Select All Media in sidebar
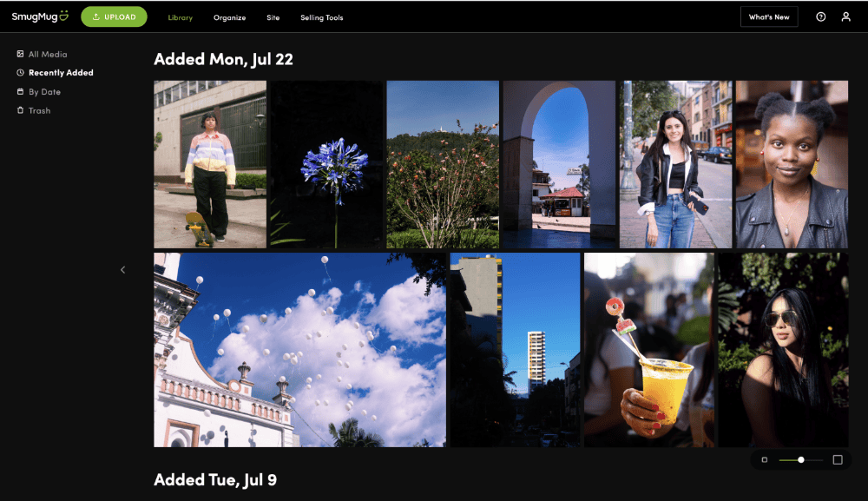The height and width of the screenshot is (501, 868). point(42,54)
